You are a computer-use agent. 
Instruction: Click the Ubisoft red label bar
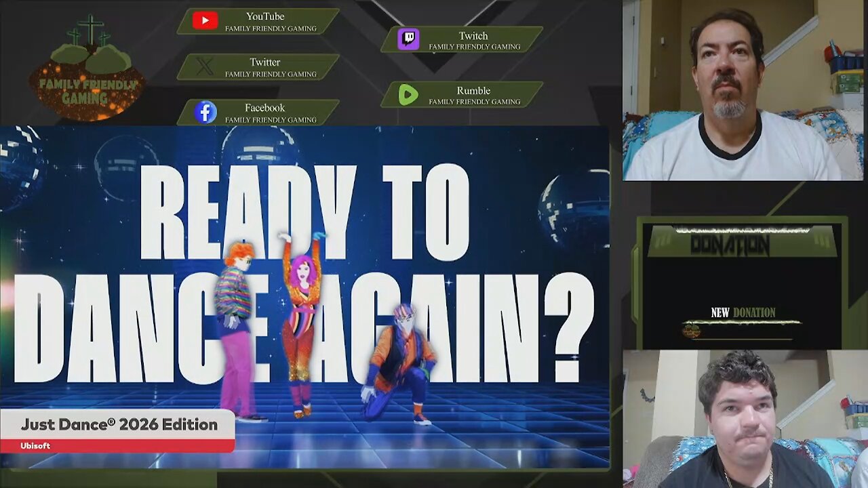117,446
